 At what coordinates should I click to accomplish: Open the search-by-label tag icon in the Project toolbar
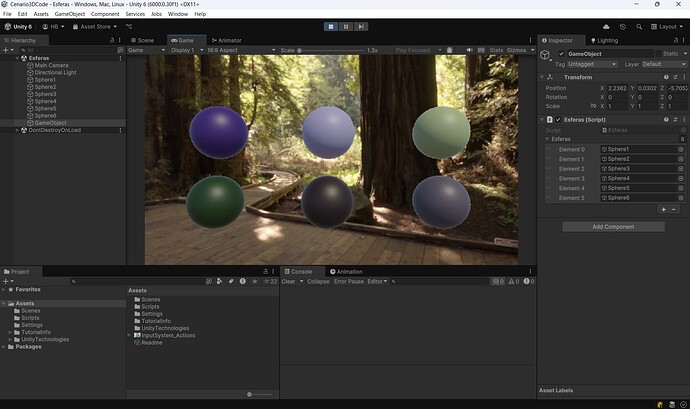(x=231, y=281)
